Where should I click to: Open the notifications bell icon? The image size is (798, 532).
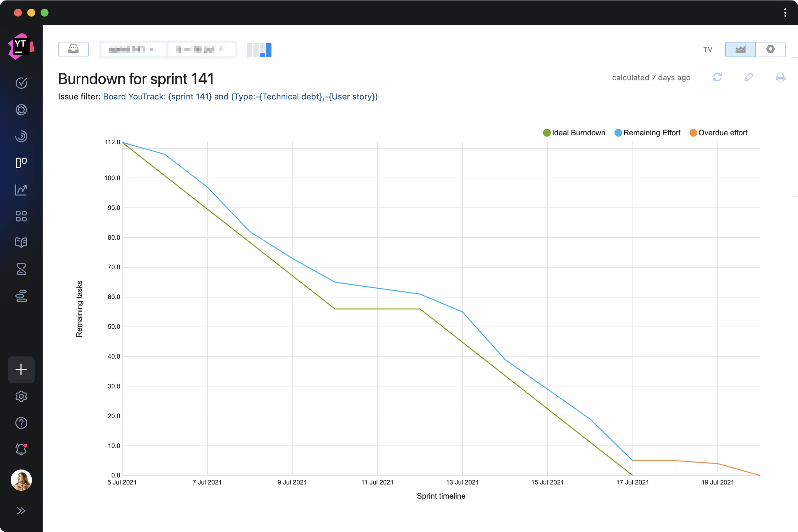point(21,450)
